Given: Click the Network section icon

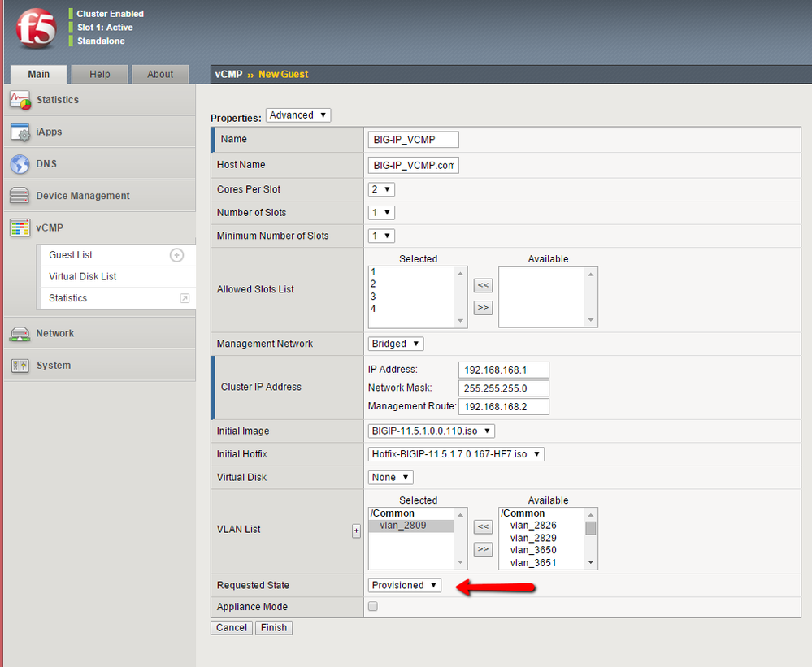Looking at the screenshot, I should tap(20, 333).
